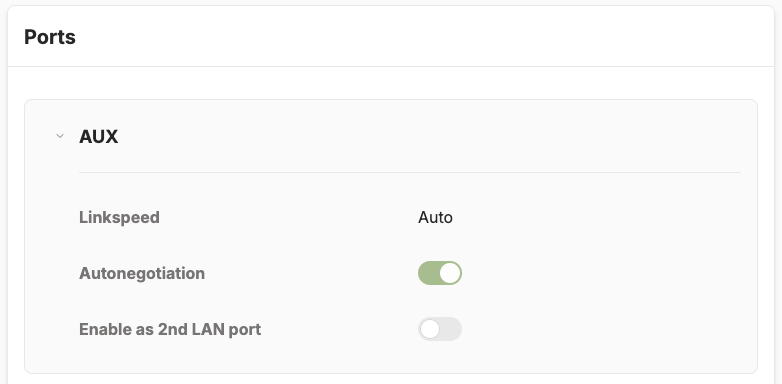Click the Auto linkspeed value
This screenshot has height=384, width=782.
tap(435, 217)
